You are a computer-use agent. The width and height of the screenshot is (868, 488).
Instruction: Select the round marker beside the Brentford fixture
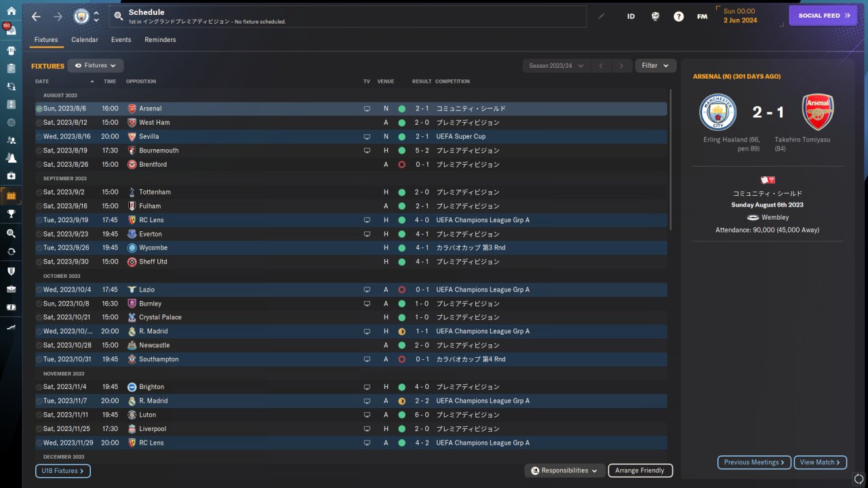[x=39, y=165]
